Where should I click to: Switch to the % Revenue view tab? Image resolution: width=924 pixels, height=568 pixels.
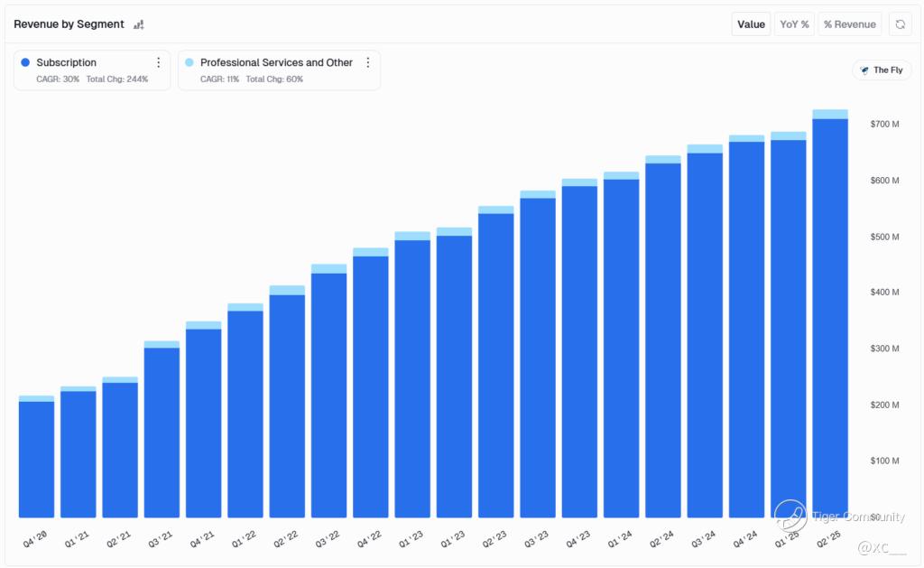(849, 24)
